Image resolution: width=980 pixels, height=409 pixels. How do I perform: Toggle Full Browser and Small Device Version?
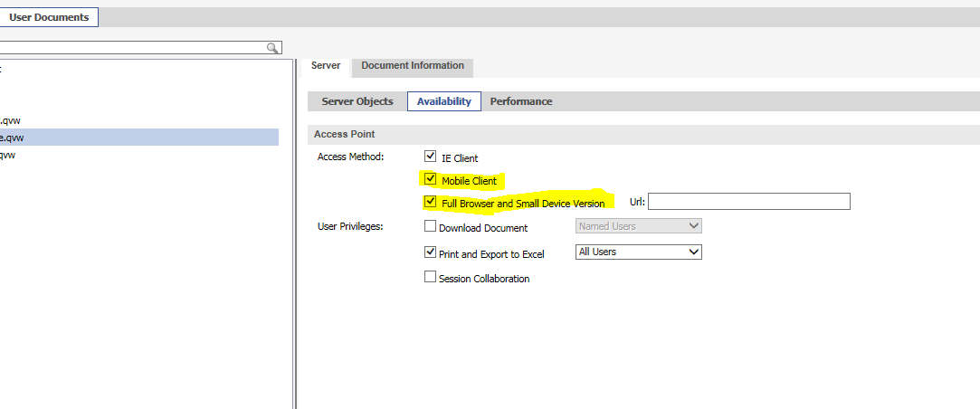point(431,202)
